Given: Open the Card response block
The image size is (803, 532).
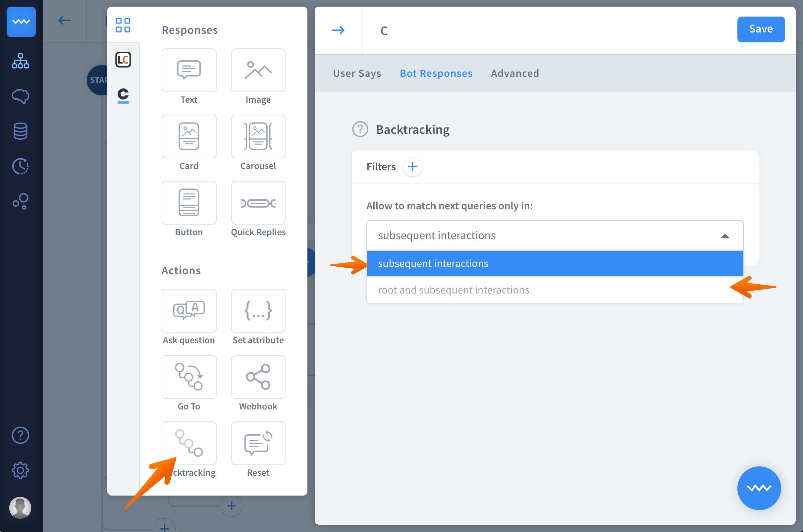Looking at the screenshot, I should 189,136.
